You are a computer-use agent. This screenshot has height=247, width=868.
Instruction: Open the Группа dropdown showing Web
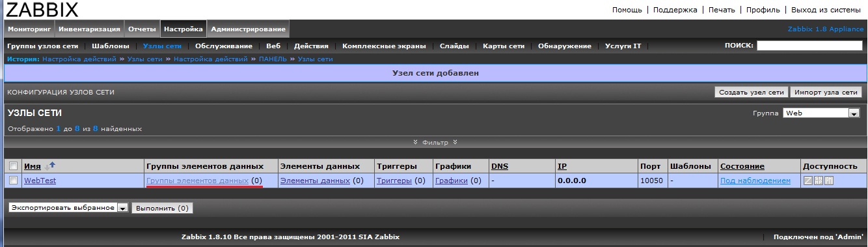(x=822, y=113)
